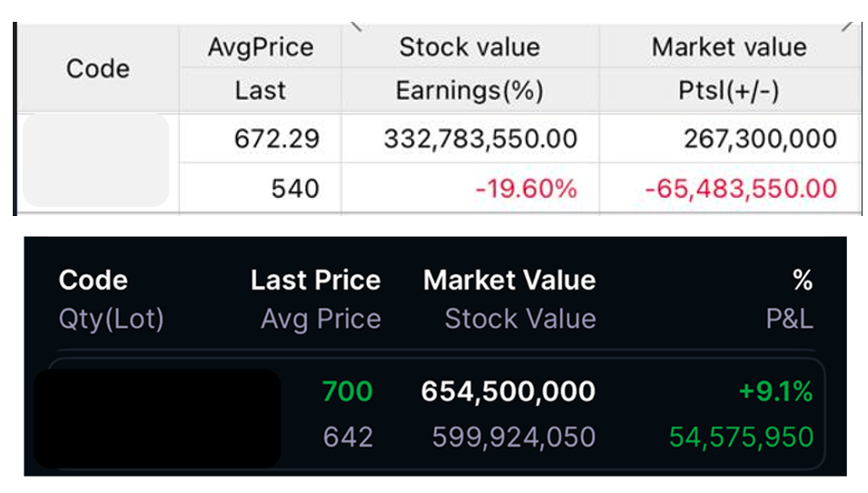Screen dimensions: 868x493
Task: Click the Earnings(%) sub-header
Action: (x=469, y=91)
